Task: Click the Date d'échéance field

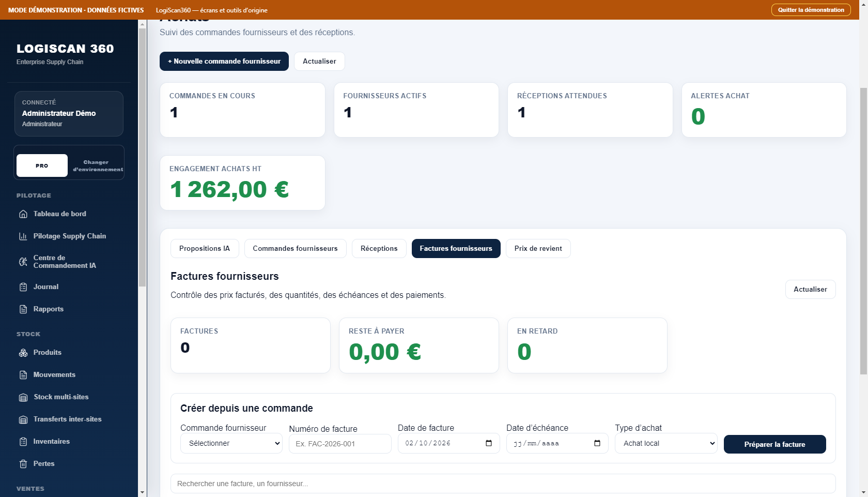Action: (x=557, y=443)
